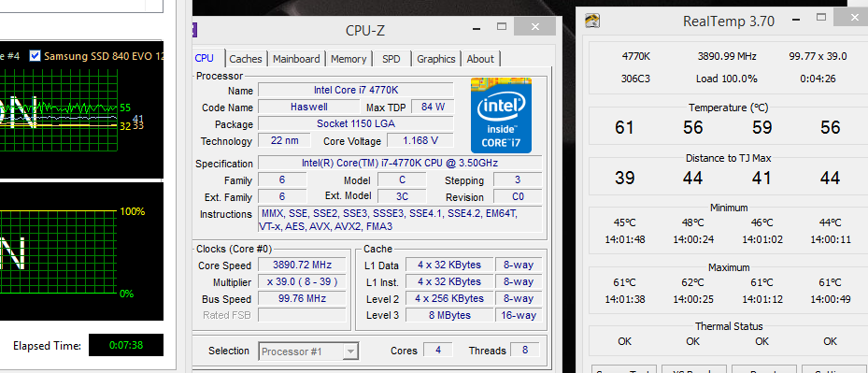Click the 3890.99 MHz reading in RealTemp

pyautogui.click(x=727, y=56)
